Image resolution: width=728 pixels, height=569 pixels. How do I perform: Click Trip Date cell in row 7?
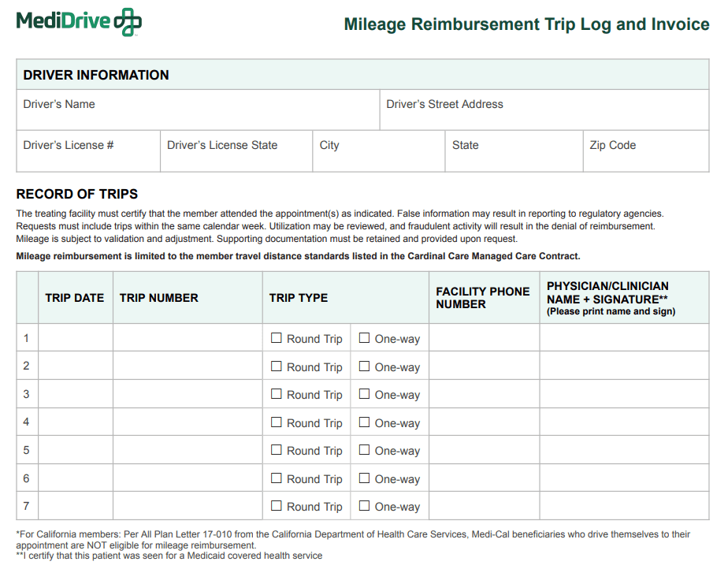coord(76,505)
